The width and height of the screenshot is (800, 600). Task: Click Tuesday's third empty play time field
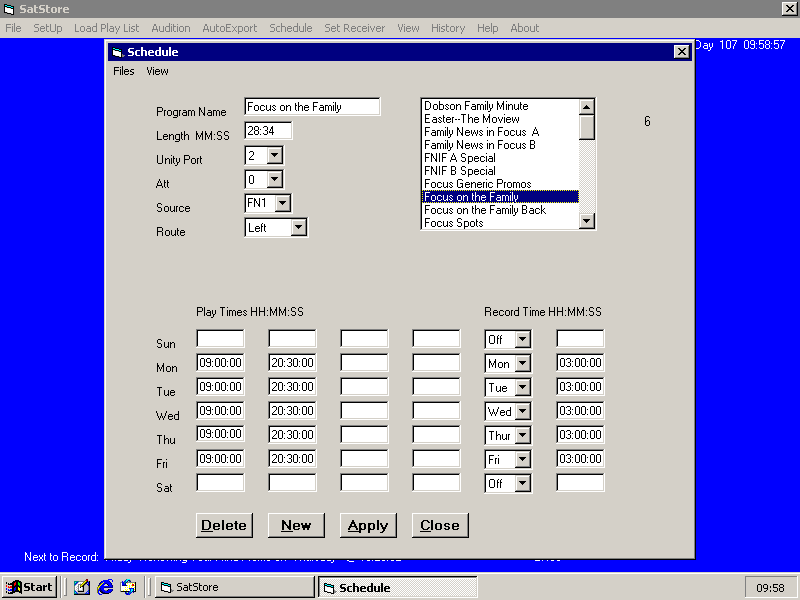(364, 387)
